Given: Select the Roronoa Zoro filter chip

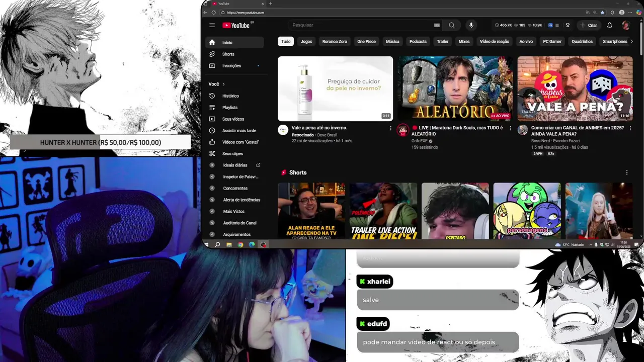Looking at the screenshot, I should [x=335, y=42].
